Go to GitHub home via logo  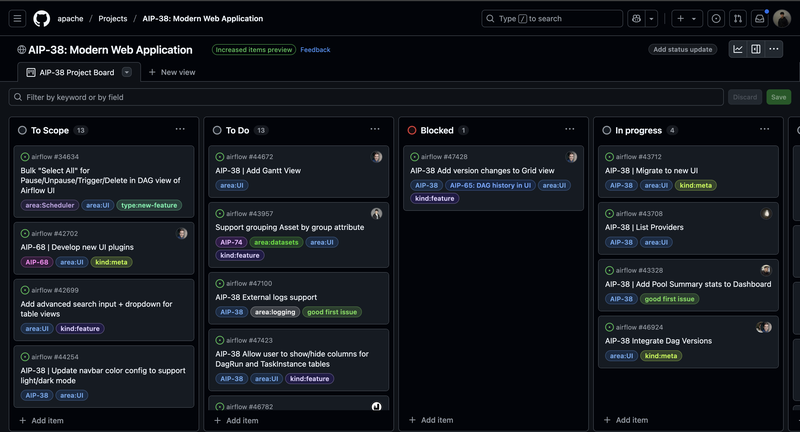coord(42,19)
